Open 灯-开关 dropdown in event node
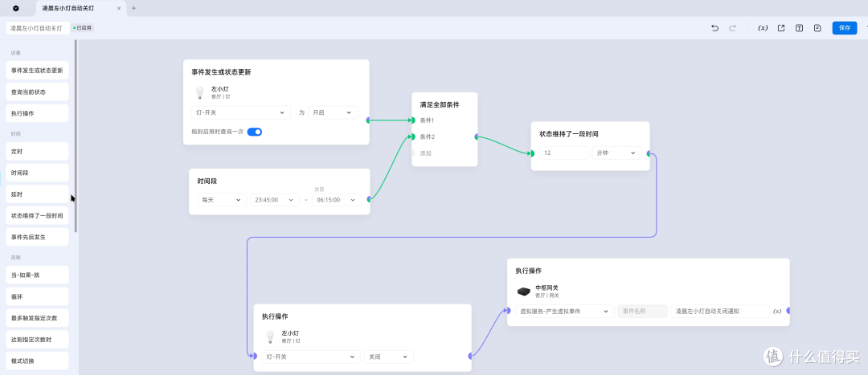The height and width of the screenshot is (375, 868). (x=241, y=112)
